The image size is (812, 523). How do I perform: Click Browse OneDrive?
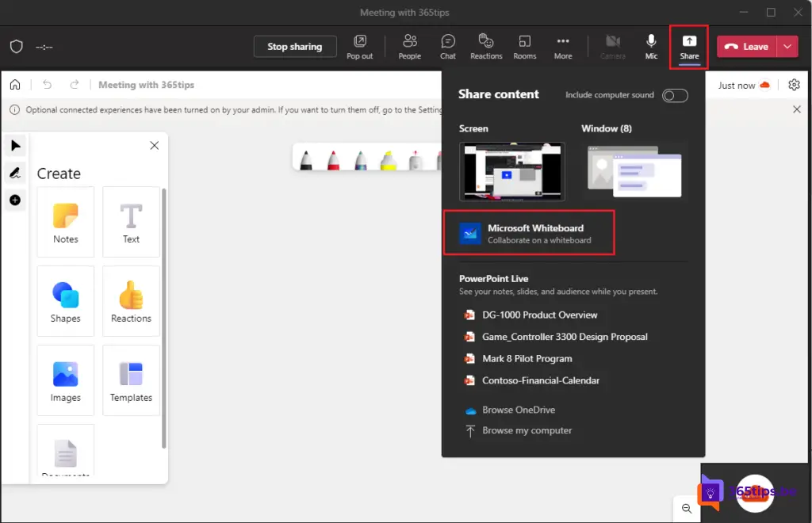point(511,410)
